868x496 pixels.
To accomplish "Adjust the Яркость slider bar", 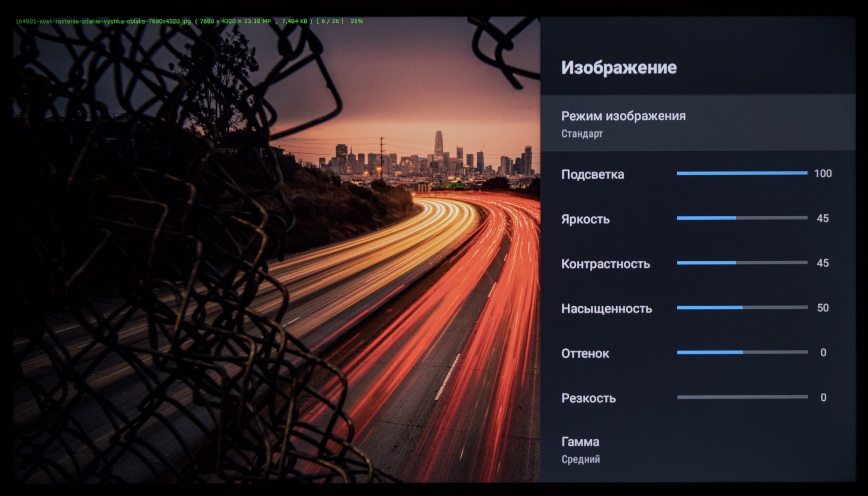I will 742,218.
